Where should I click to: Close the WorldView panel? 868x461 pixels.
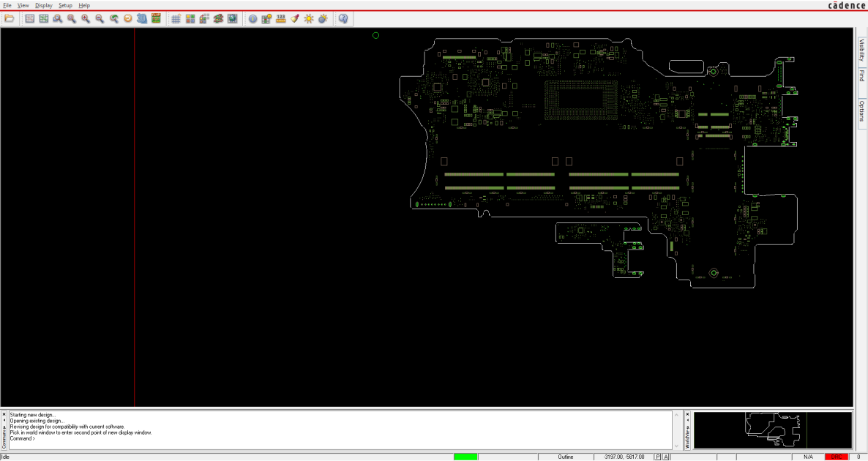[687, 414]
